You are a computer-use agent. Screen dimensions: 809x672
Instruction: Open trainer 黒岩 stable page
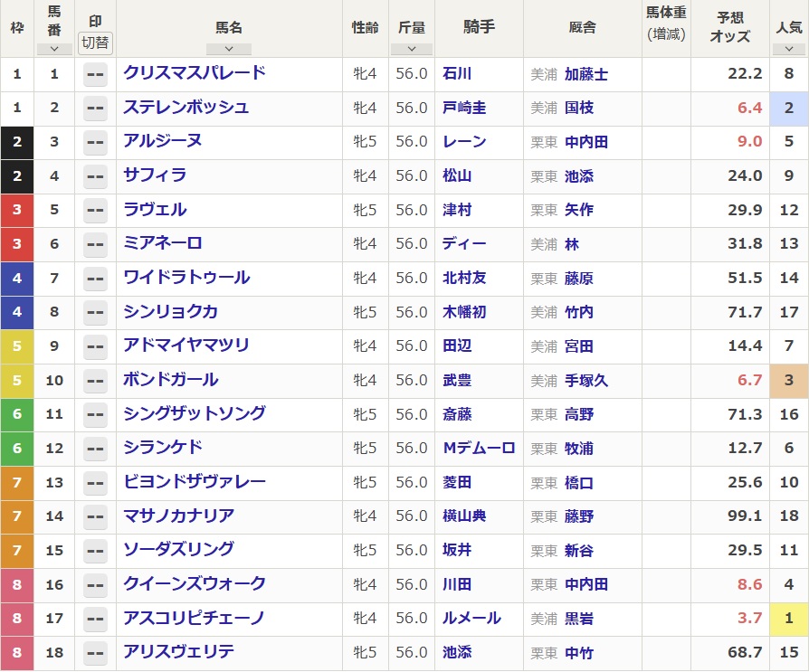[x=579, y=619]
